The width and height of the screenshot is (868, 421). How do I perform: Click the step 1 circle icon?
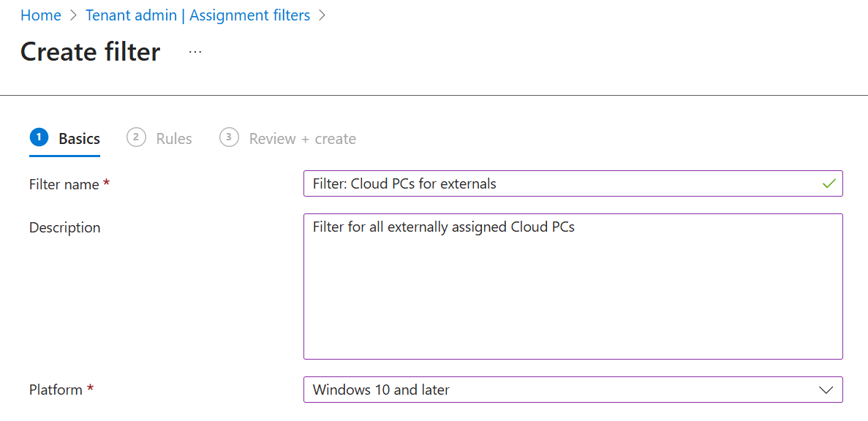tap(39, 137)
